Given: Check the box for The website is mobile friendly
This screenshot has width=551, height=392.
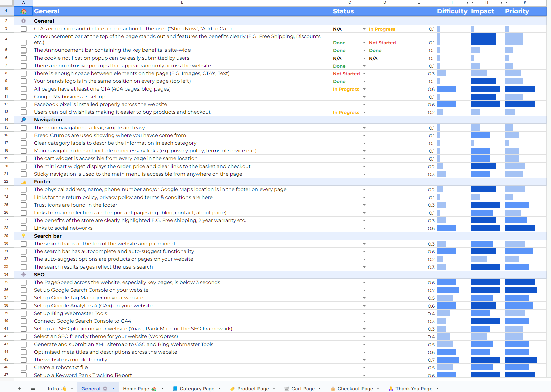Looking at the screenshot, I should [24, 360].
